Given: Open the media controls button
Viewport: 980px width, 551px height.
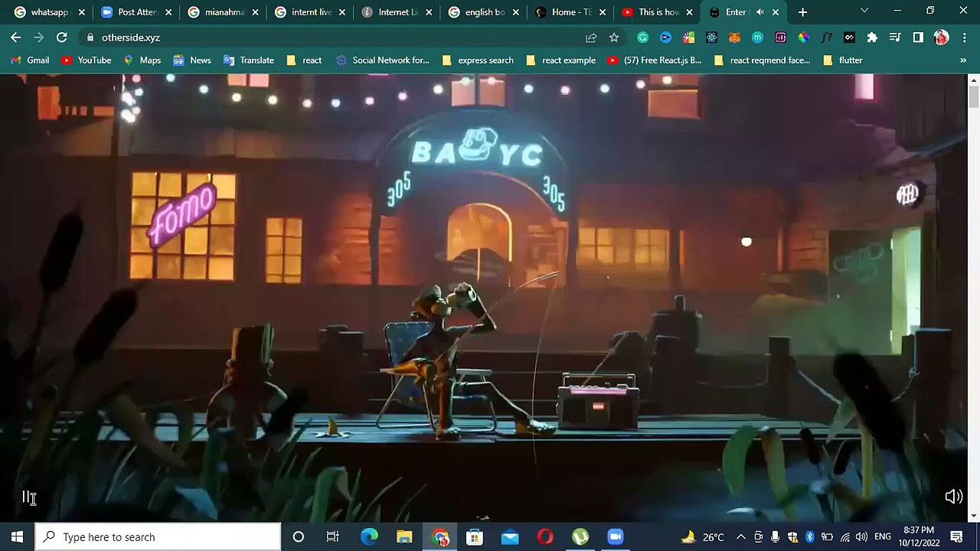Looking at the screenshot, I should tap(895, 37).
